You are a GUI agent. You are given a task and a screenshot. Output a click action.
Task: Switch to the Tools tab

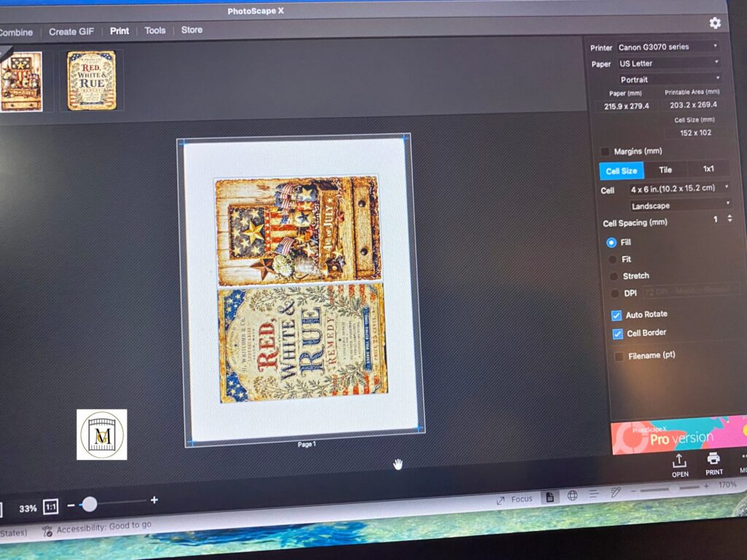pyautogui.click(x=155, y=31)
